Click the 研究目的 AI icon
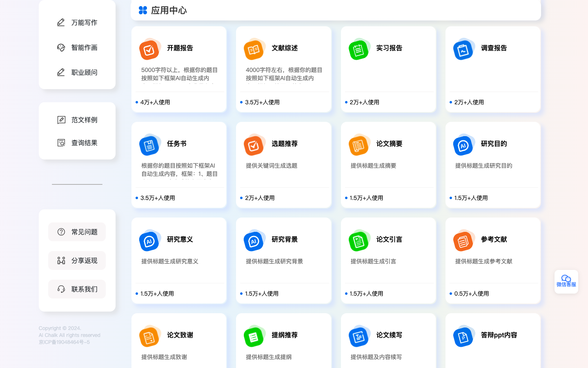Viewport: 588px width, 368px height. (464, 145)
